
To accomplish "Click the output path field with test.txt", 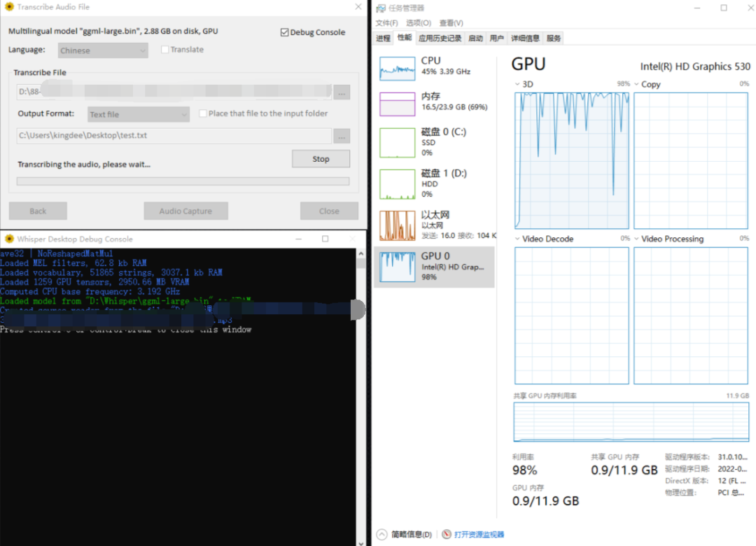I will [174, 136].
